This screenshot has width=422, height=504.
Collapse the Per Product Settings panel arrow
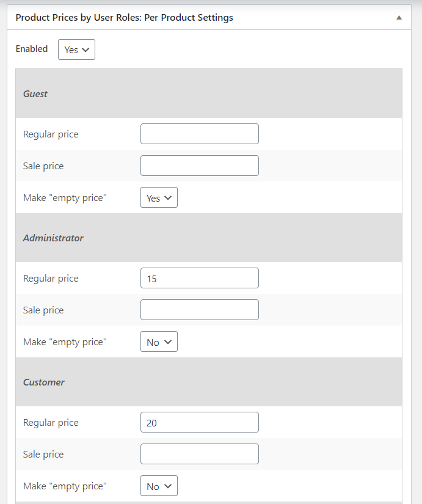(x=399, y=18)
